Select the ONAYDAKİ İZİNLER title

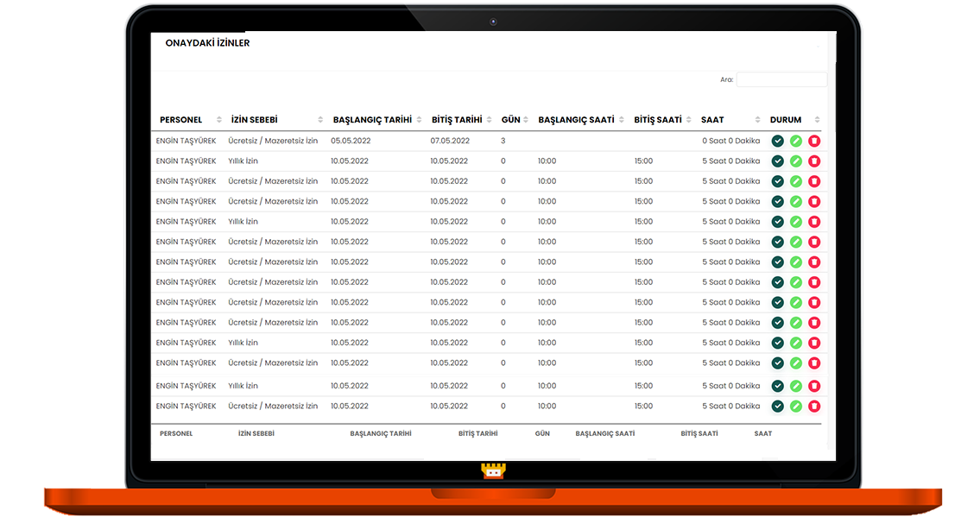[207, 43]
